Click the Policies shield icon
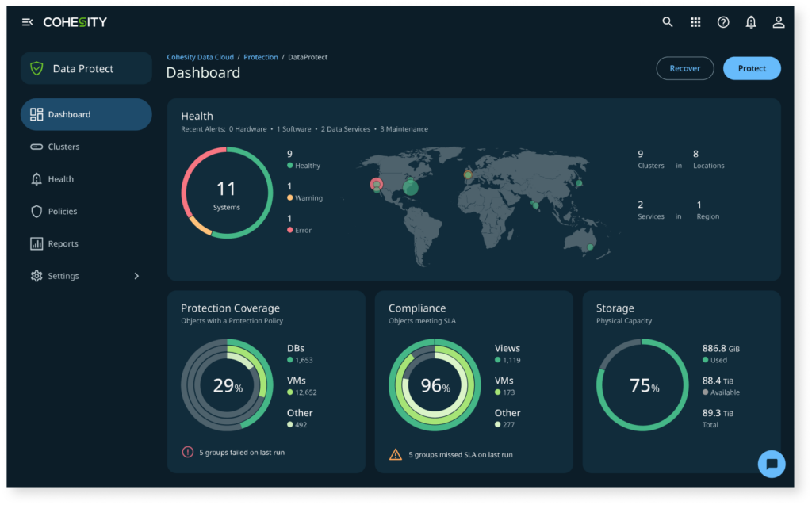This screenshot has height=505, width=812. pyautogui.click(x=36, y=211)
